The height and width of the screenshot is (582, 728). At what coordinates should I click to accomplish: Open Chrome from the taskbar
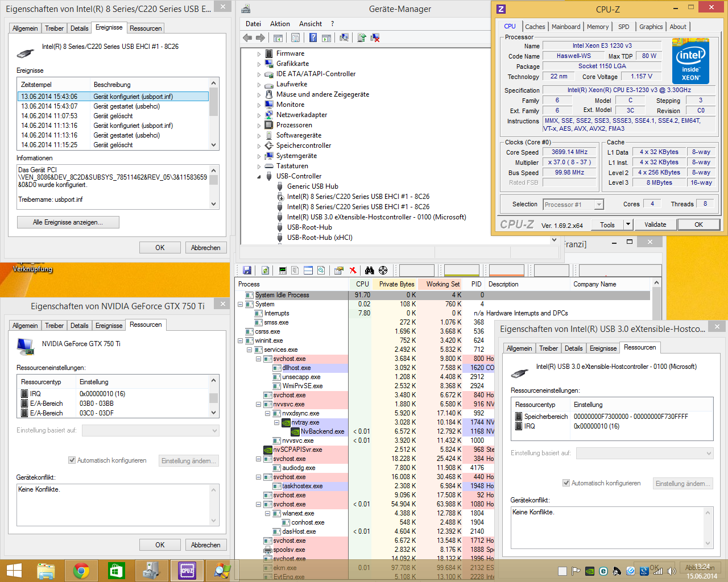[x=81, y=571]
